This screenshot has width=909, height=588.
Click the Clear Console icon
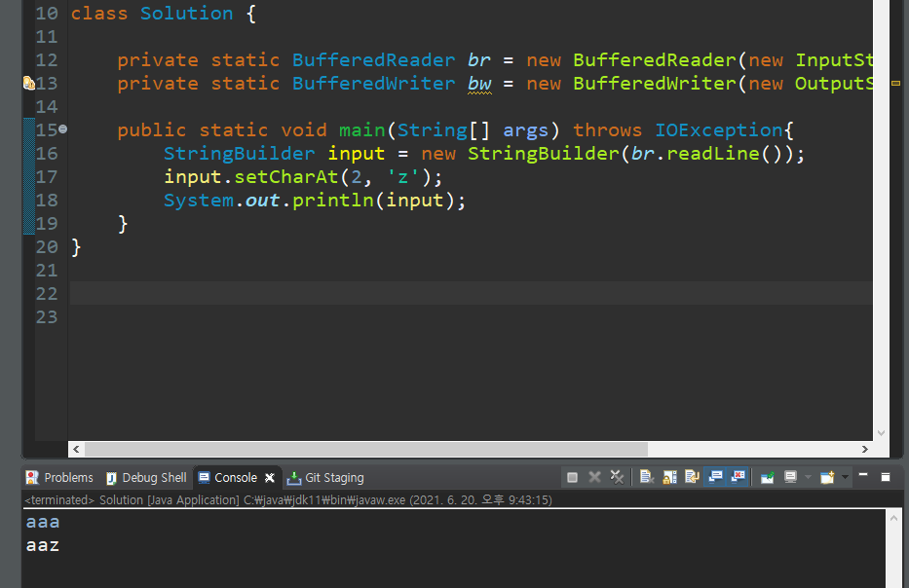[x=646, y=477]
